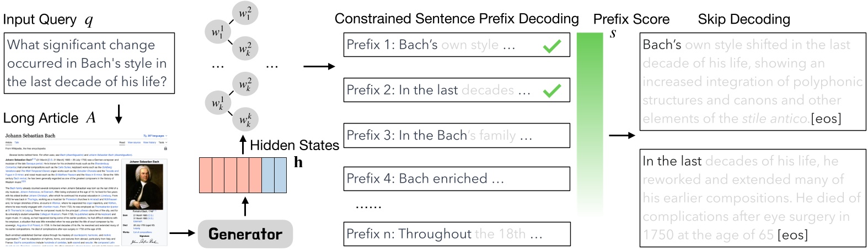Click the View source link
This screenshot has width=868, height=250.
[x=134, y=142]
